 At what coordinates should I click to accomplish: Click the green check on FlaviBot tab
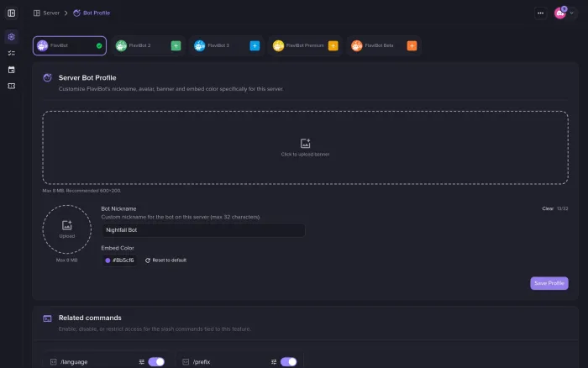pos(99,45)
